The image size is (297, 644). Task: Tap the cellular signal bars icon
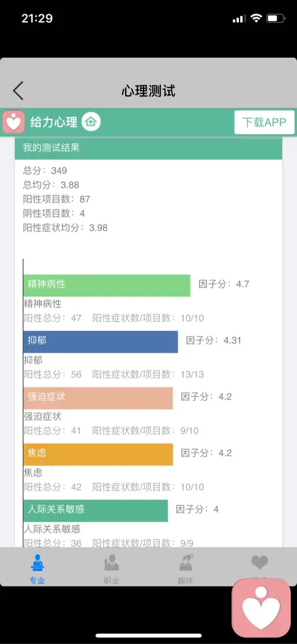(239, 19)
